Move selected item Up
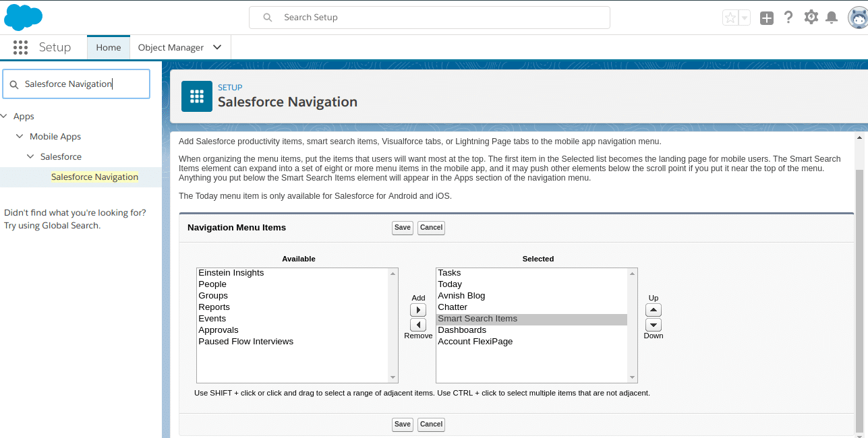The image size is (868, 438). point(654,310)
